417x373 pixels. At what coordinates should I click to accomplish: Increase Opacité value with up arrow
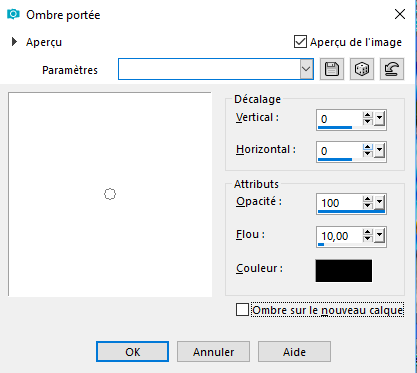(368, 199)
